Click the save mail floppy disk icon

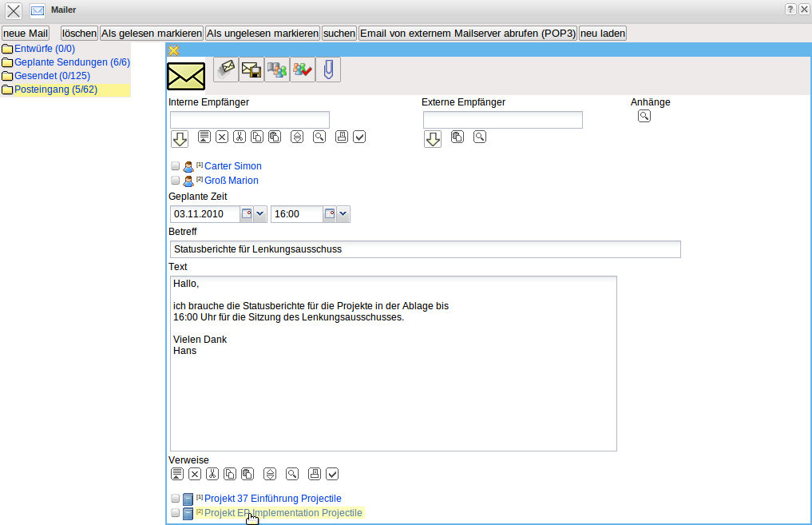tap(252, 70)
